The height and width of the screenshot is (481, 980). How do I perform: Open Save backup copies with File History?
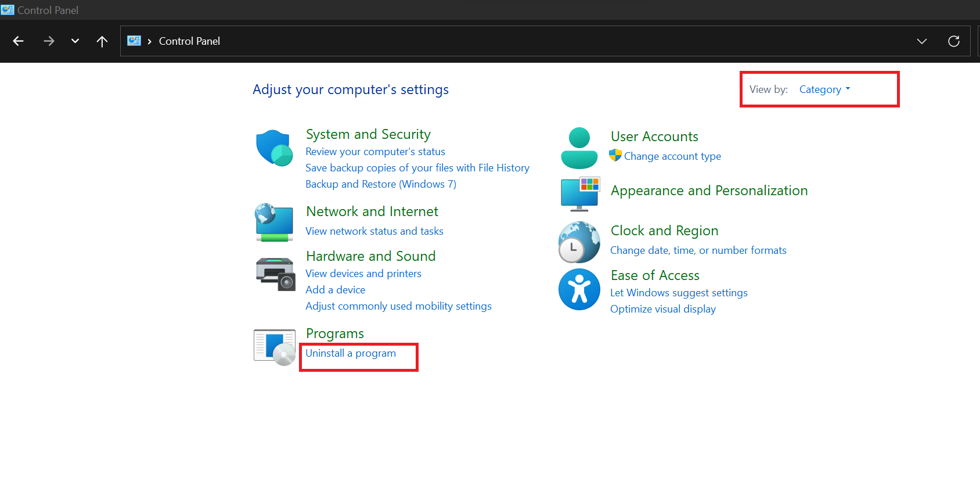click(x=417, y=168)
